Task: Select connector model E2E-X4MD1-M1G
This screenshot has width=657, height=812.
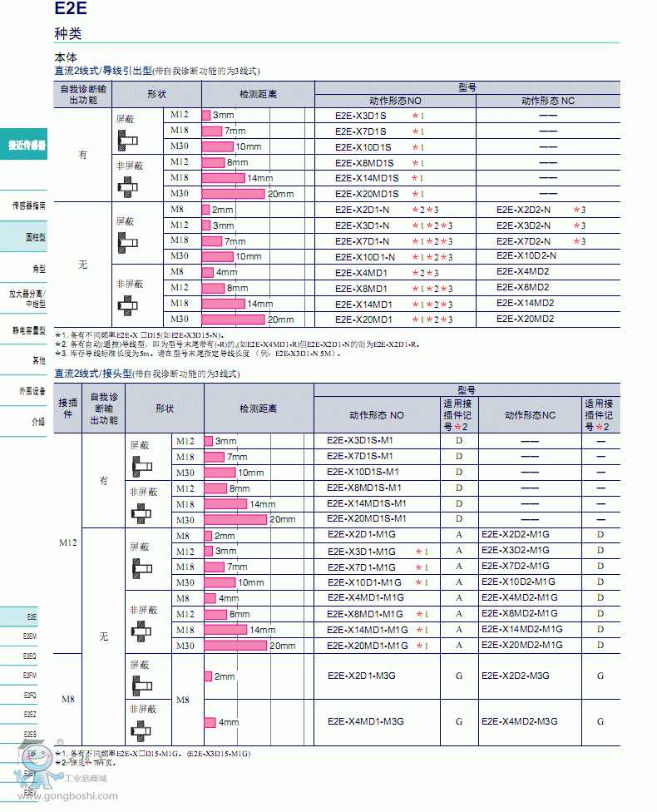Action: (366, 597)
